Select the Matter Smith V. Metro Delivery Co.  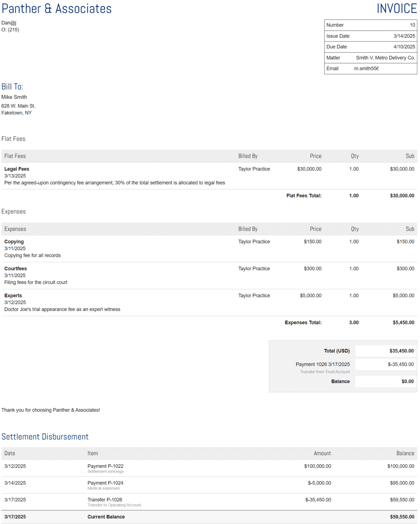pos(386,58)
